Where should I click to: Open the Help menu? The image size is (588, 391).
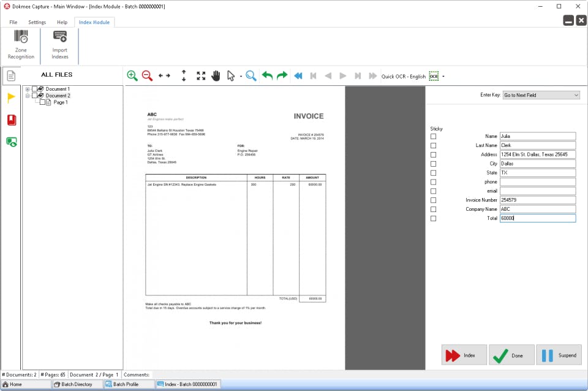pyautogui.click(x=62, y=22)
